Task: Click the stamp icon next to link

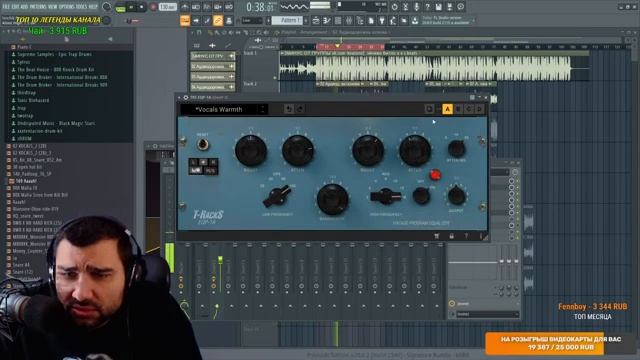Action: point(229,20)
